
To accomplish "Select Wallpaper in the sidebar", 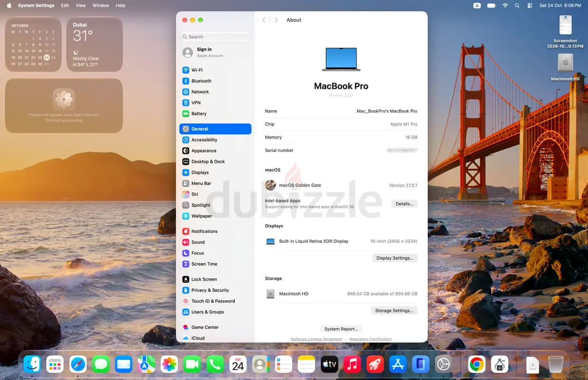I will (215, 216).
